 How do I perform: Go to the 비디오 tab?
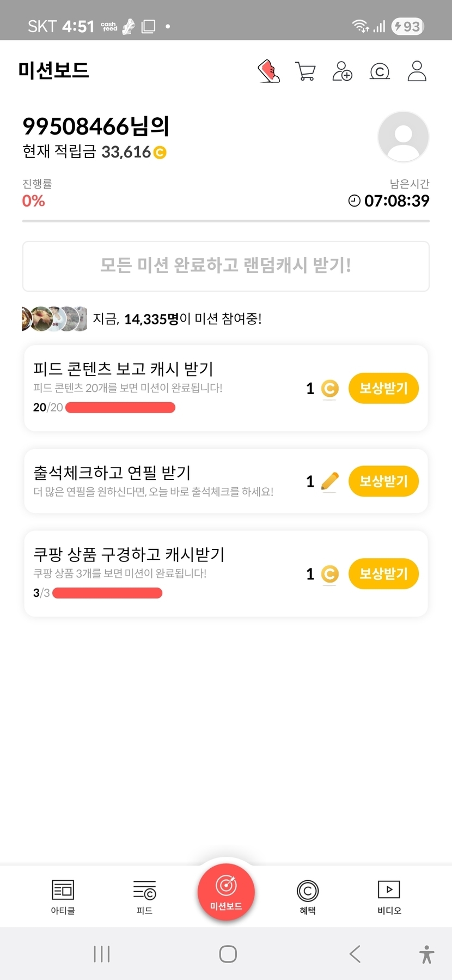point(389,897)
